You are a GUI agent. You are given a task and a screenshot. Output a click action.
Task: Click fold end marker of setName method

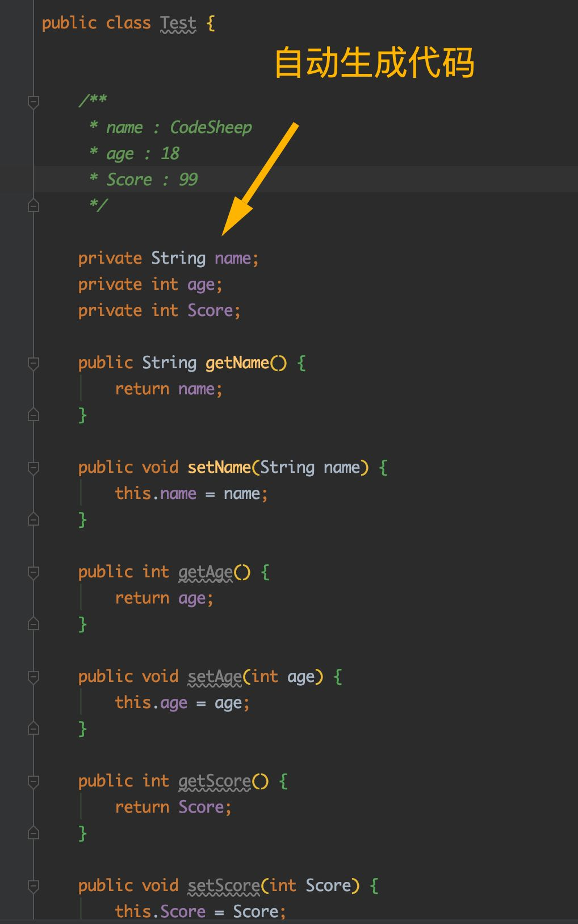(x=33, y=519)
